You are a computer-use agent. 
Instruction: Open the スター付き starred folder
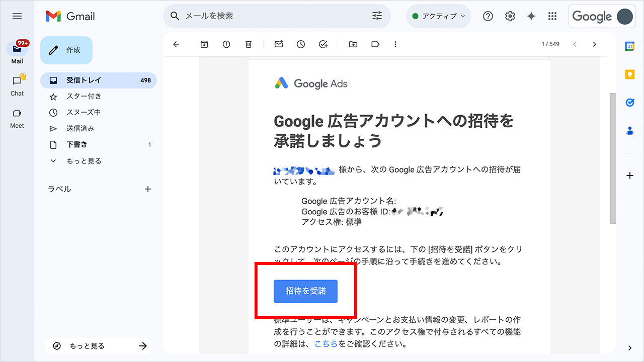coord(99,96)
